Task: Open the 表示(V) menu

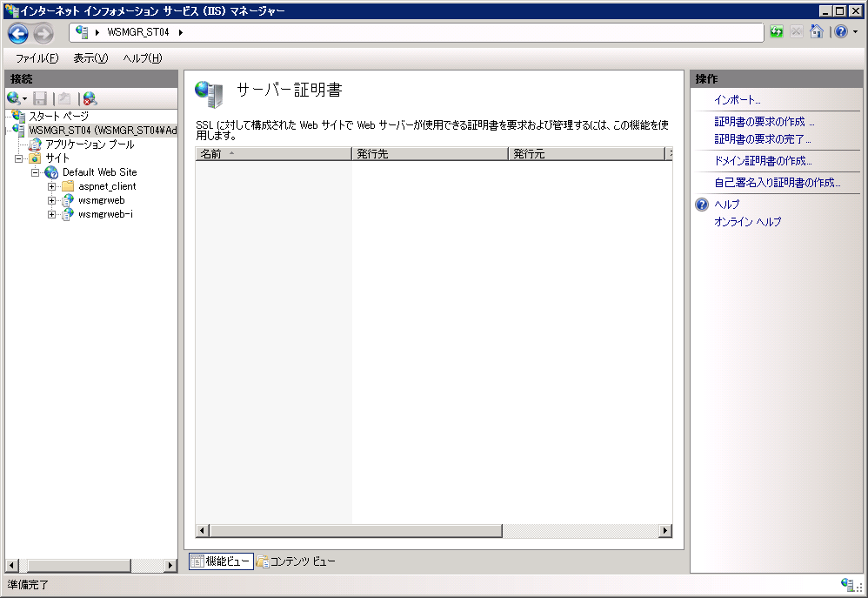Action: pyautogui.click(x=90, y=58)
